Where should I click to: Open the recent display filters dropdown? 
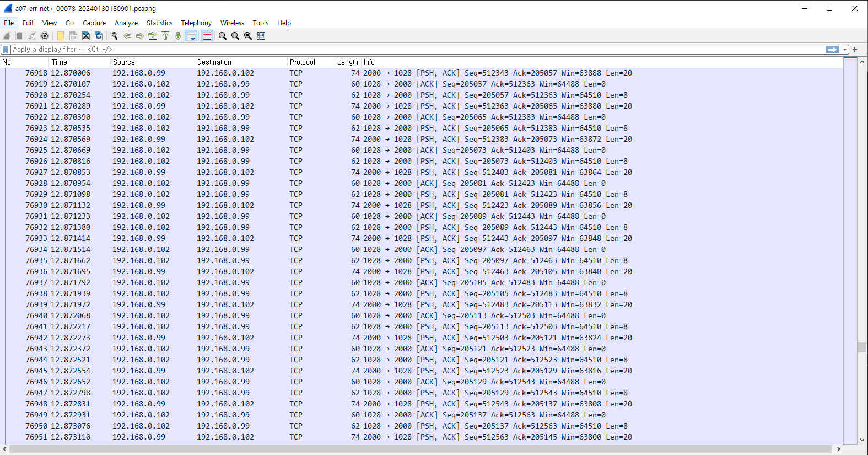pos(845,50)
